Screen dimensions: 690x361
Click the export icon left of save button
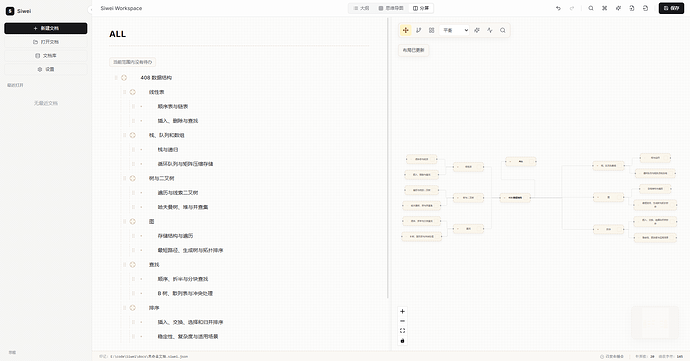[646, 8]
